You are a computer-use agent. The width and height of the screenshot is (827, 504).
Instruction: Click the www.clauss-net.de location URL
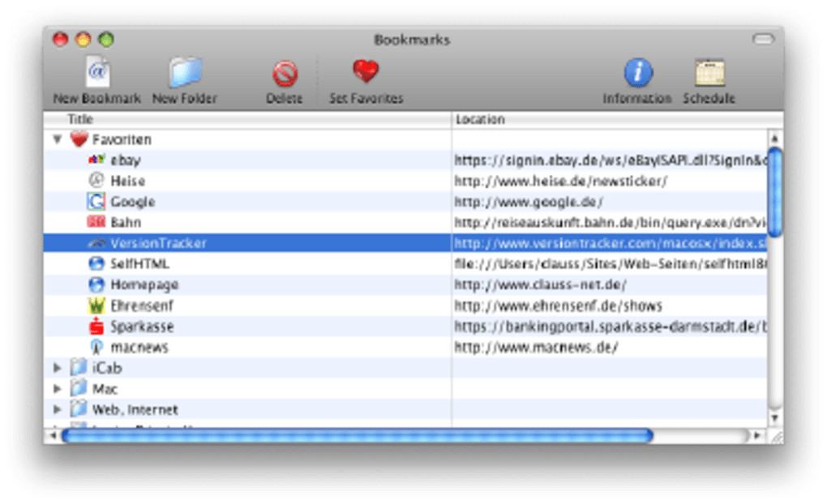[x=540, y=284]
